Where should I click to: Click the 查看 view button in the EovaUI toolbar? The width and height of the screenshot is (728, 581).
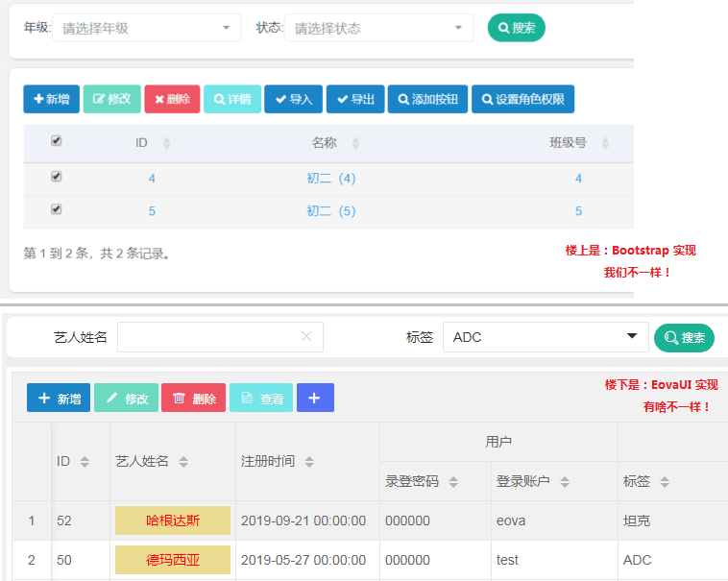[x=261, y=398]
